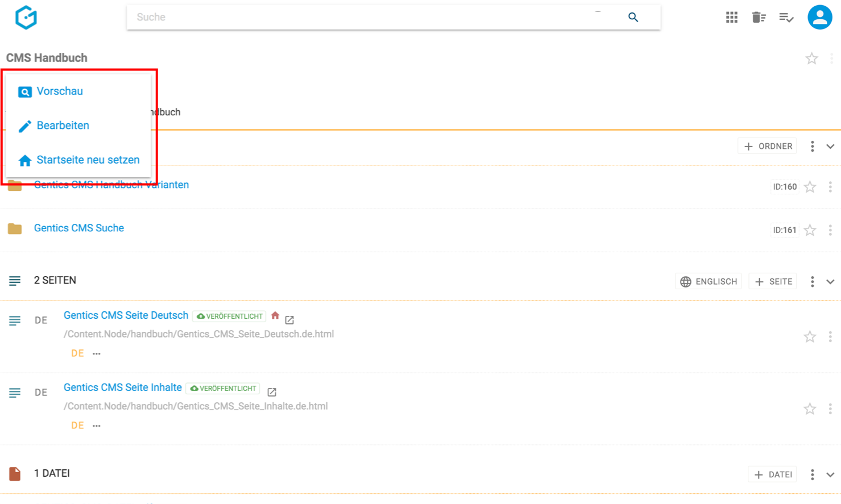Click the file icon beside 1 DATEI
Image resolution: width=841 pixels, height=504 pixels.
coord(15,474)
